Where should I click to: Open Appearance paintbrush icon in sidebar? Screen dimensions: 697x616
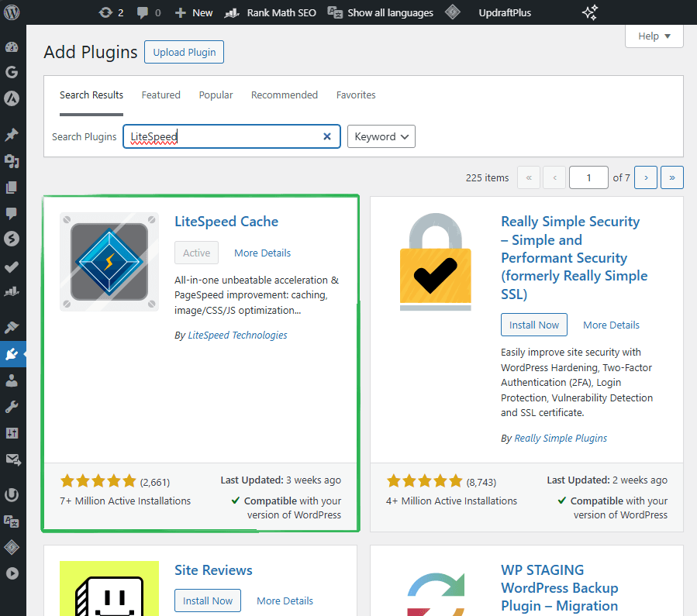(12, 328)
